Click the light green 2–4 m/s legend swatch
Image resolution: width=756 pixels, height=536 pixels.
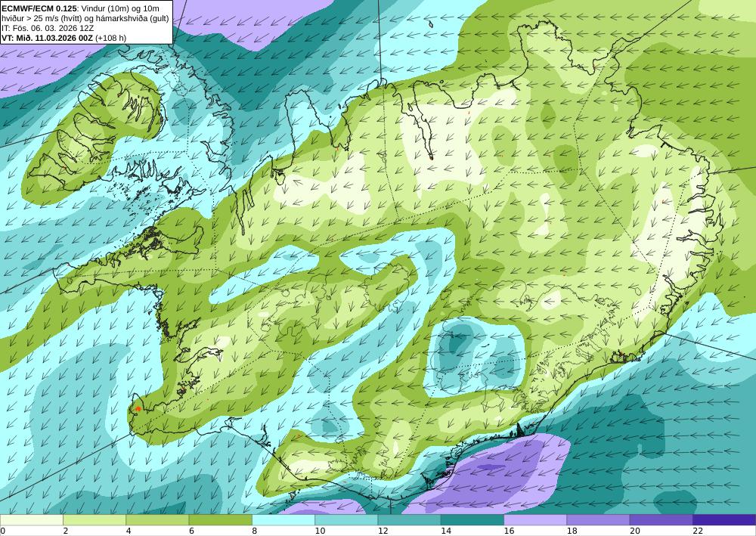(x=94, y=520)
